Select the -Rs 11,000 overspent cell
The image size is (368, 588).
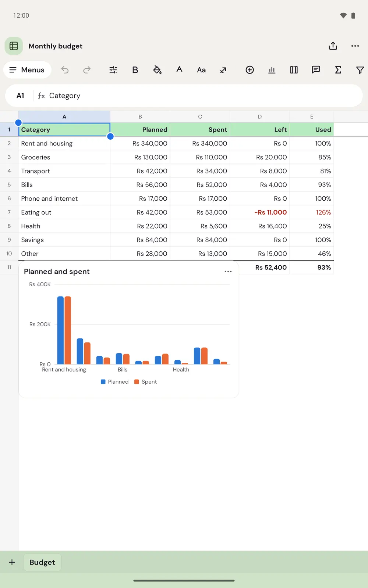click(x=260, y=212)
